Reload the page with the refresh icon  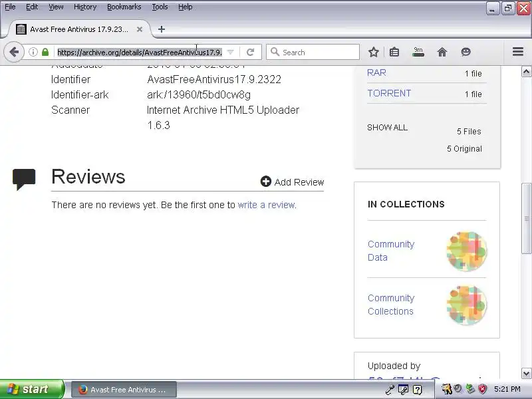coord(251,53)
